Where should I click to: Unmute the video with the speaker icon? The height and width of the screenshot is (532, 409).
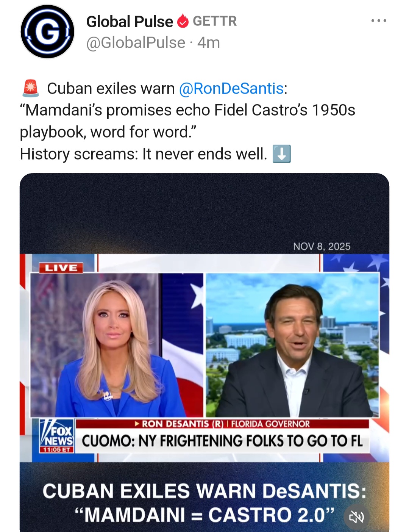(x=356, y=516)
